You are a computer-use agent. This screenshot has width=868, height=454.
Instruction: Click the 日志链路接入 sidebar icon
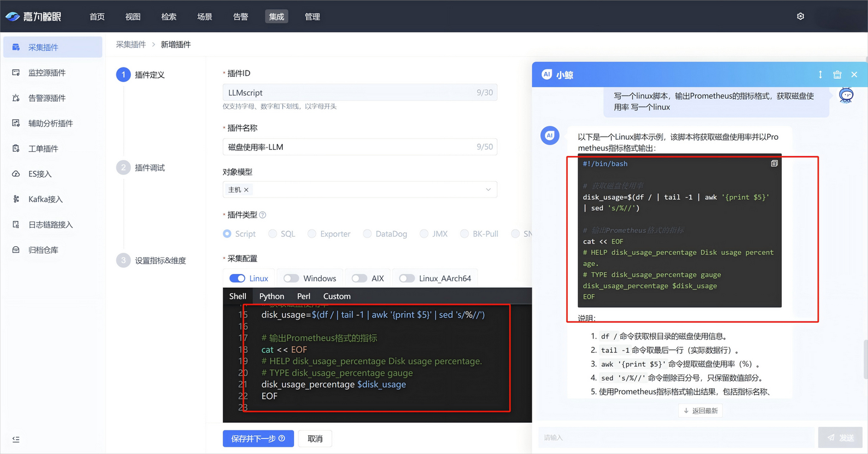[16, 224]
